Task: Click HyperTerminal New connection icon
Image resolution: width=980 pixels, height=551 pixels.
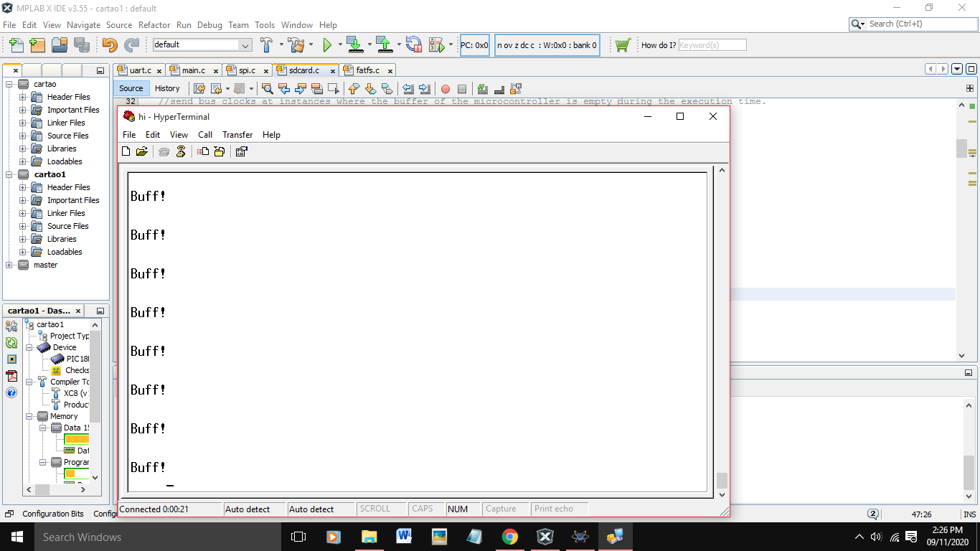Action: [x=126, y=151]
